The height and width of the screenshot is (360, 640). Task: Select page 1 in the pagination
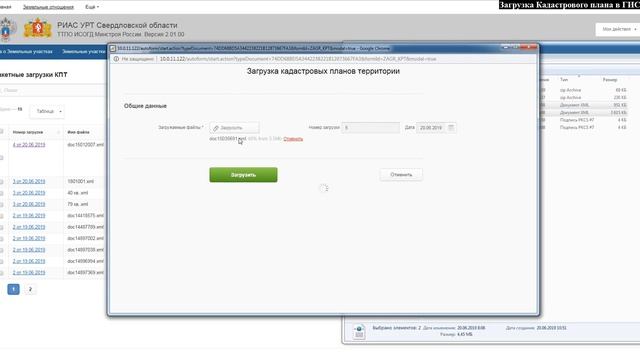[x=13, y=289]
